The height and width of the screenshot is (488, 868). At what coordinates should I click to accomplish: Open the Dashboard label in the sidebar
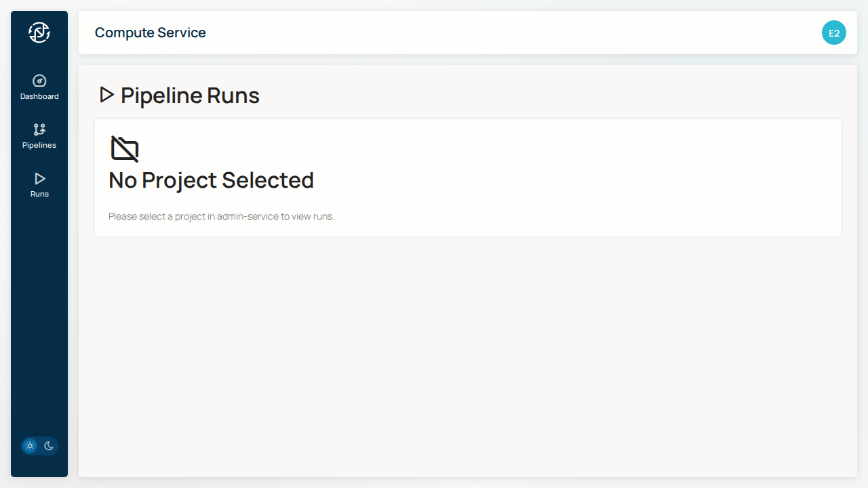pos(39,96)
